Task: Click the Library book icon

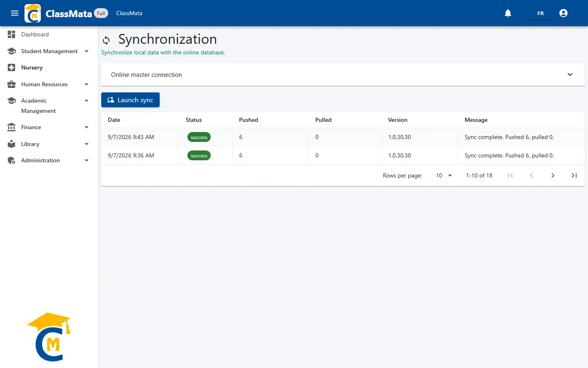Action: (11, 144)
